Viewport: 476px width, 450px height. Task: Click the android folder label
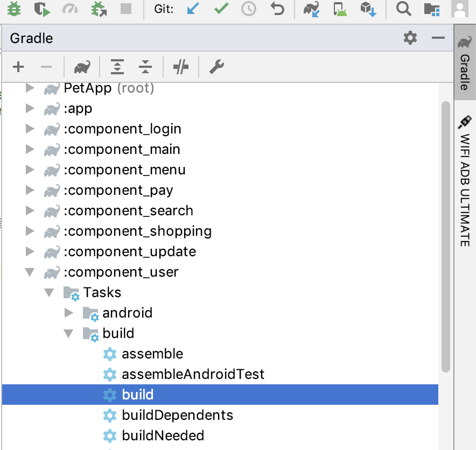(x=127, y=313)
